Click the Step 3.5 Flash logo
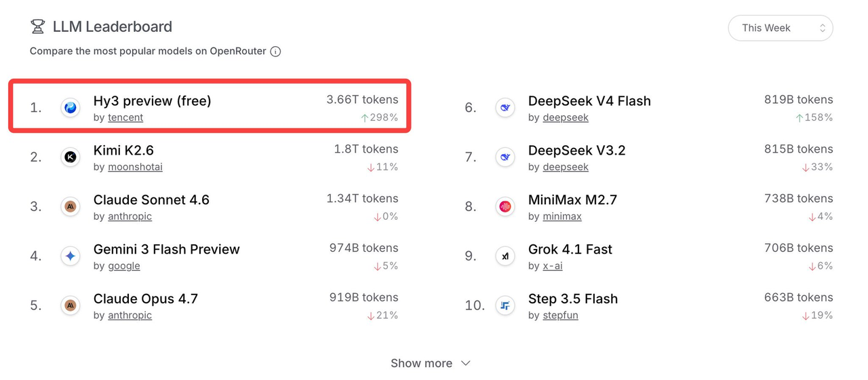This screenshot has width=868, height=380. pos(505,305)
